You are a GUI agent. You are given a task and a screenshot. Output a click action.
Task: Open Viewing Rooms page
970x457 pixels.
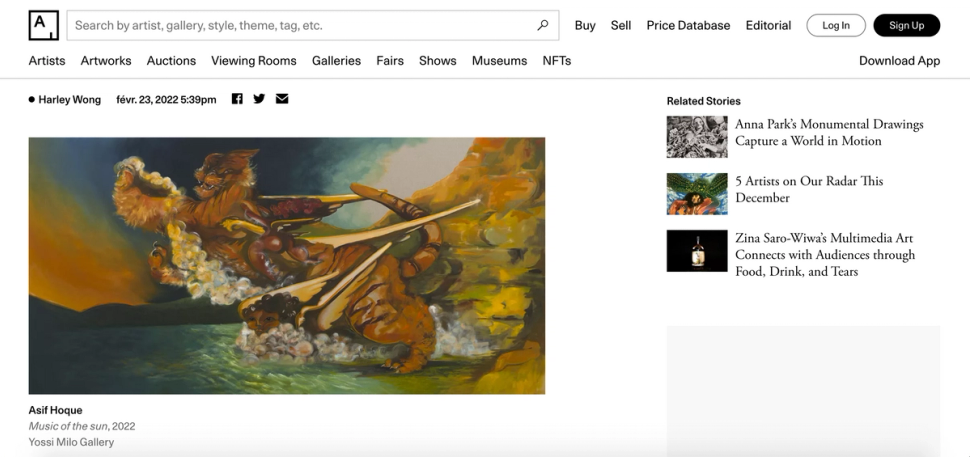pos(254,61)
